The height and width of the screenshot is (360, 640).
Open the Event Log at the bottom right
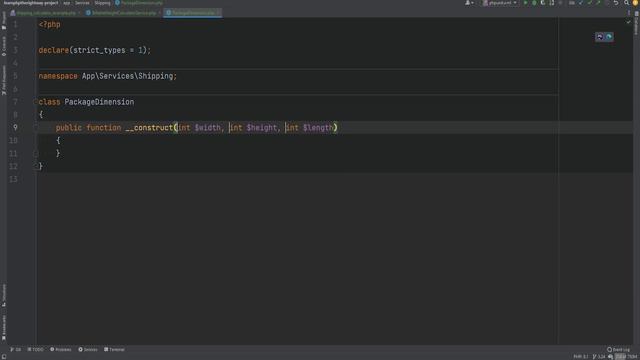click(x=618, y=349)
